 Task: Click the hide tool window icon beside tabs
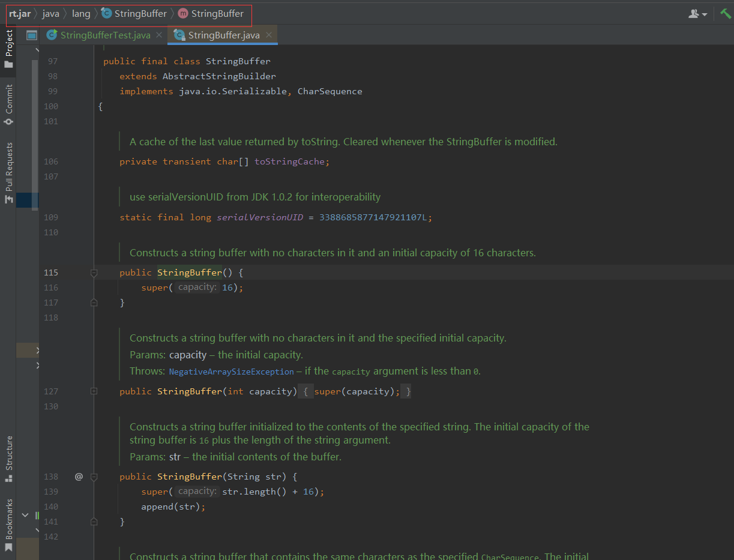(x=32, y=35)
